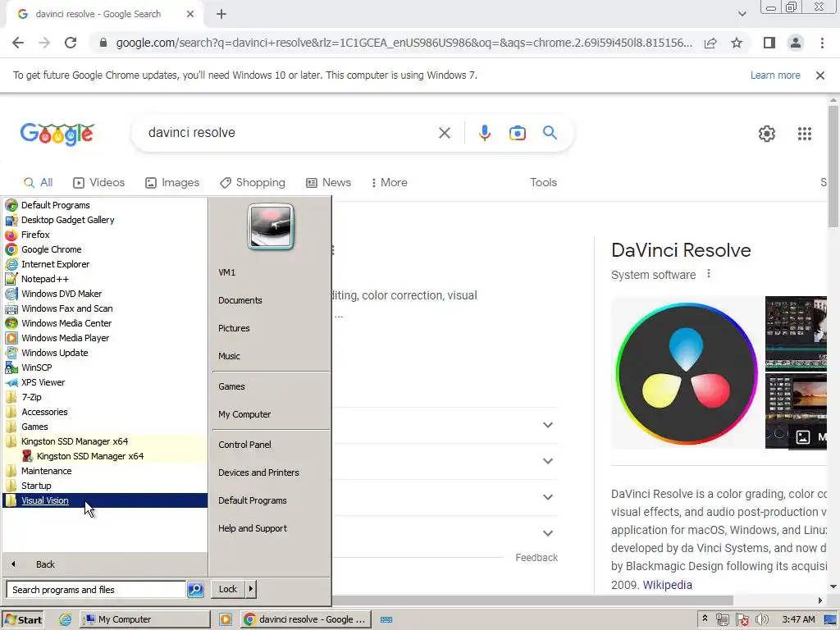
Task: Click the Feedback link
Action: coord(536,558)
